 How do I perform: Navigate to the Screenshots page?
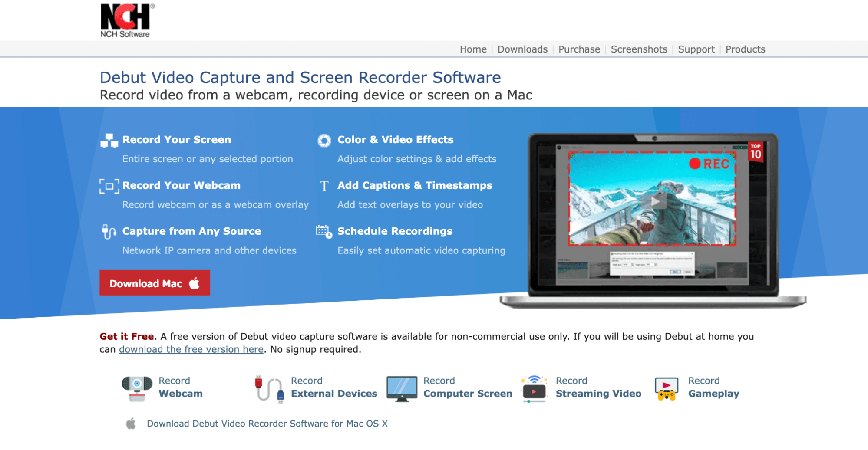click(x=638, y=49)
